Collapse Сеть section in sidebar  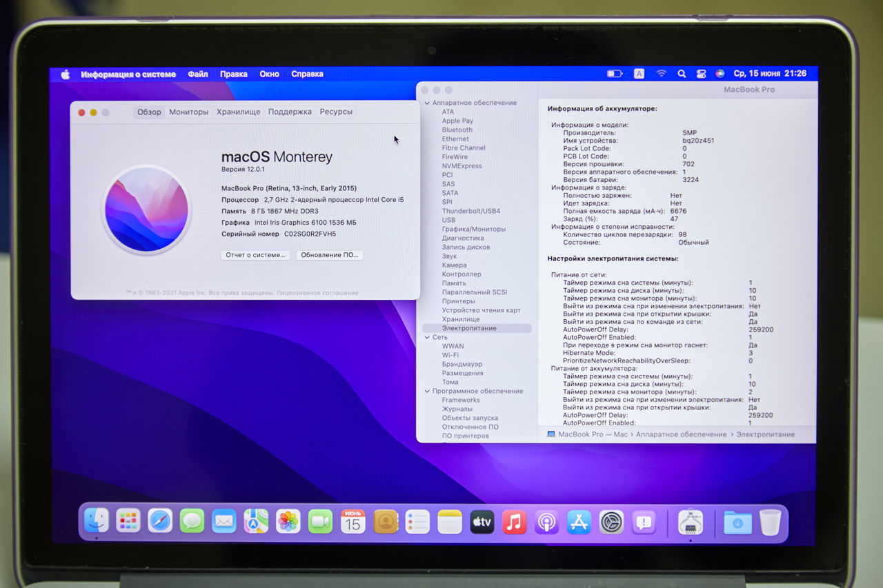426,337
